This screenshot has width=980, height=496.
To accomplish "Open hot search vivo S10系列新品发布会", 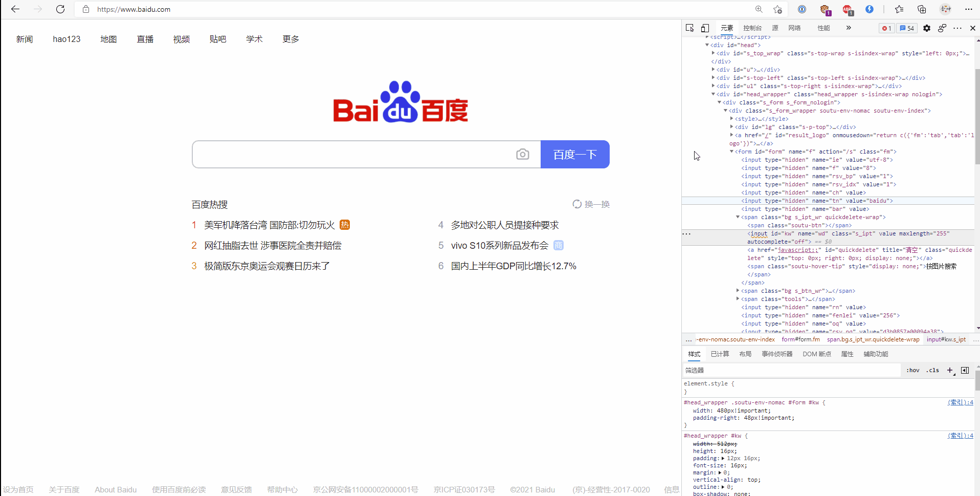I will point(500,246).
